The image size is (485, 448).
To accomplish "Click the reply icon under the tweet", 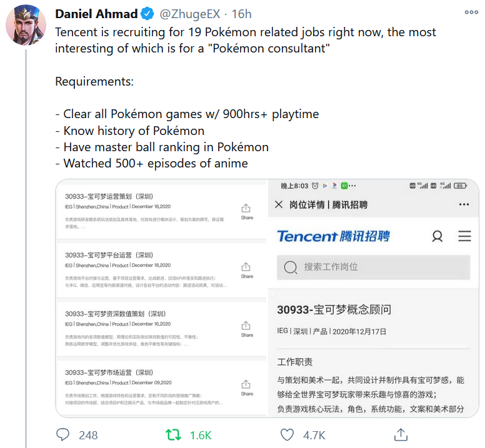I will pos(64,434).
